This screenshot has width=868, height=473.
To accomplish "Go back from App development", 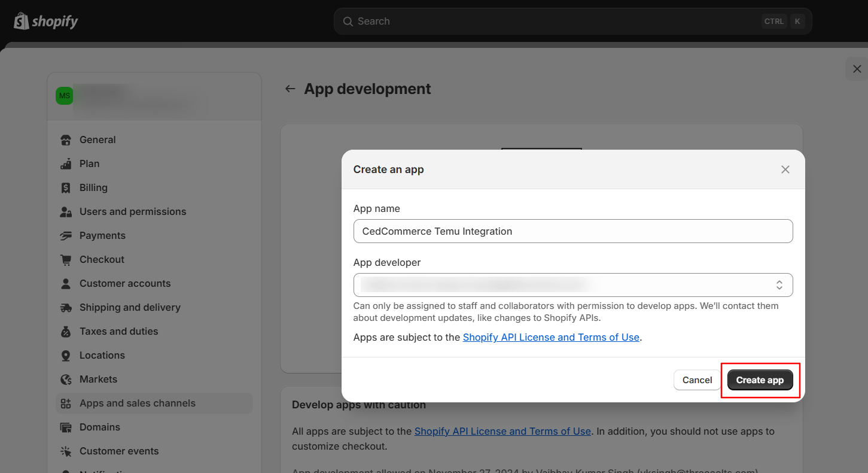I will coord(290,89).
